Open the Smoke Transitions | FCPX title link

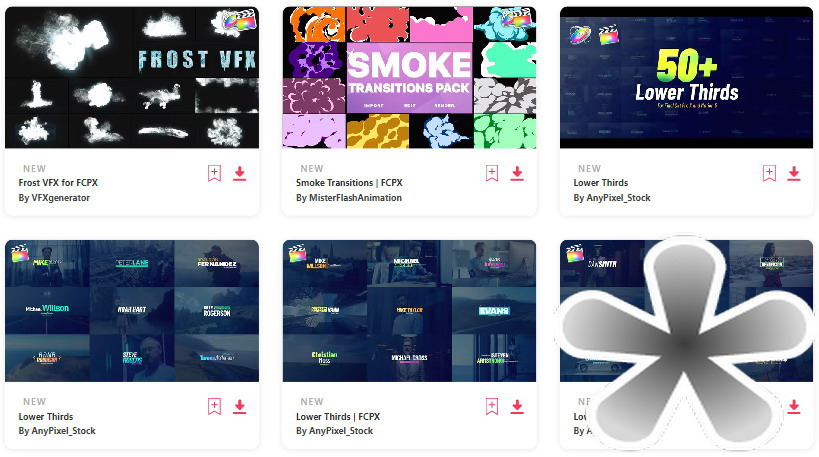pos(349,183)
